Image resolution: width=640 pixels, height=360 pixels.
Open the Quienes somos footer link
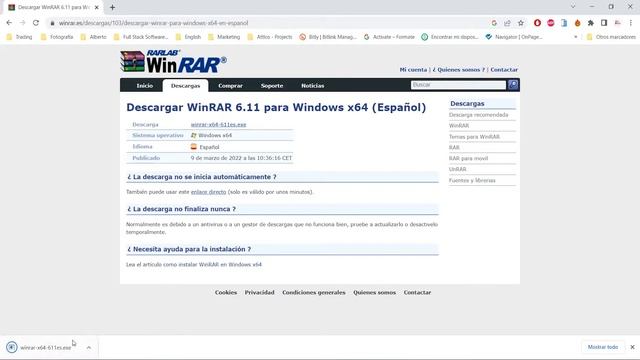[374, 293]
